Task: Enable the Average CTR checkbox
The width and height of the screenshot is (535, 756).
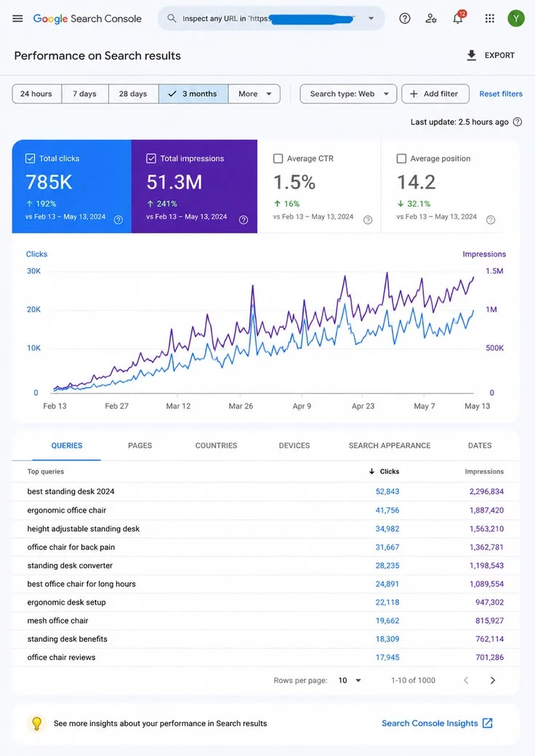Action: pos(278,158)
